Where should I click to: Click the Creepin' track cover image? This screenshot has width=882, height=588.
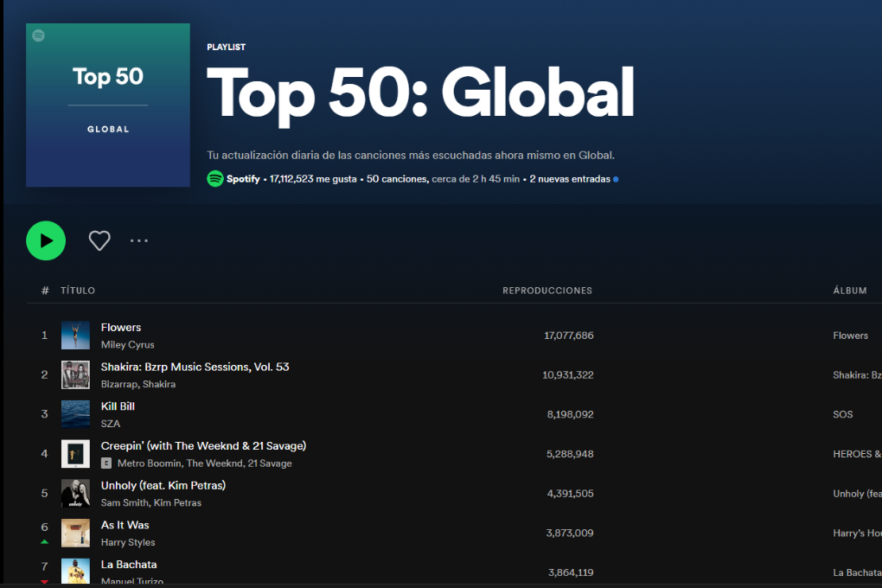(x=75, y=454)
